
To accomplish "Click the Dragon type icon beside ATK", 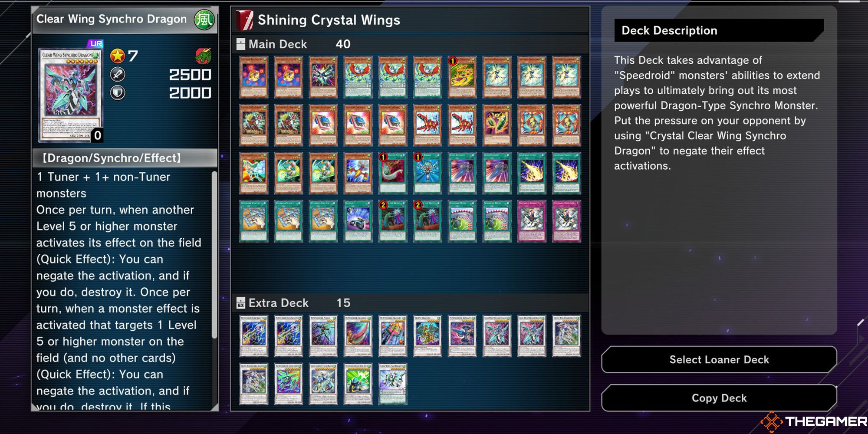I will coord(203,56).
